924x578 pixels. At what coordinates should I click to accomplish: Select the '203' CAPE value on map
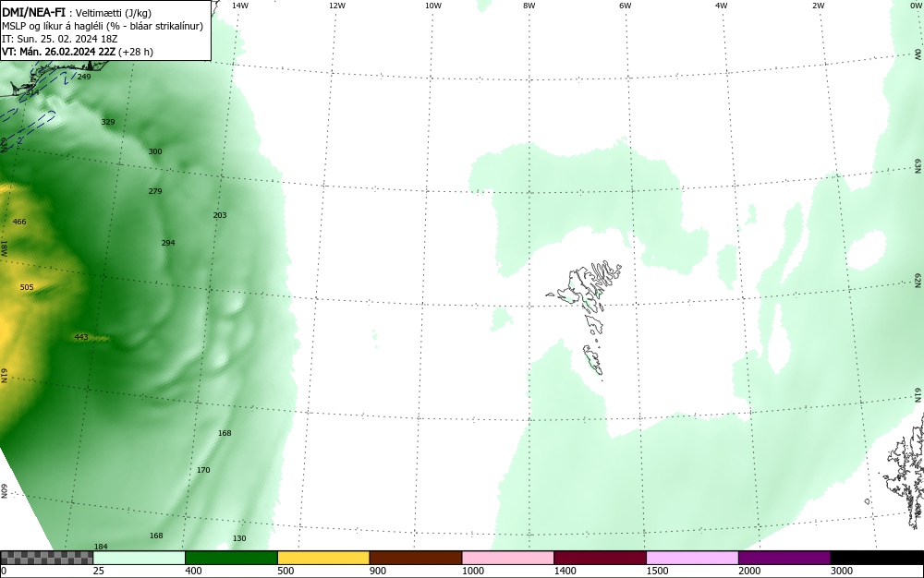coord(220,215)
